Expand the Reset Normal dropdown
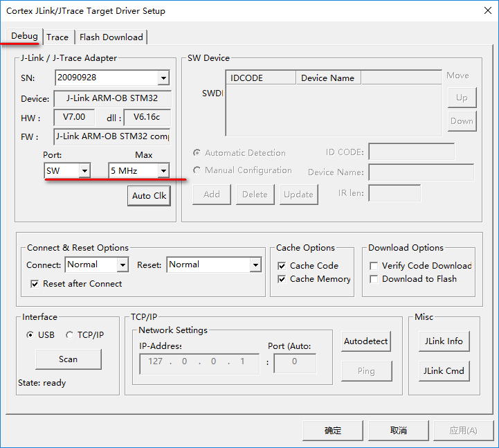Screen dimensions: 499x448 click(255, 265)
